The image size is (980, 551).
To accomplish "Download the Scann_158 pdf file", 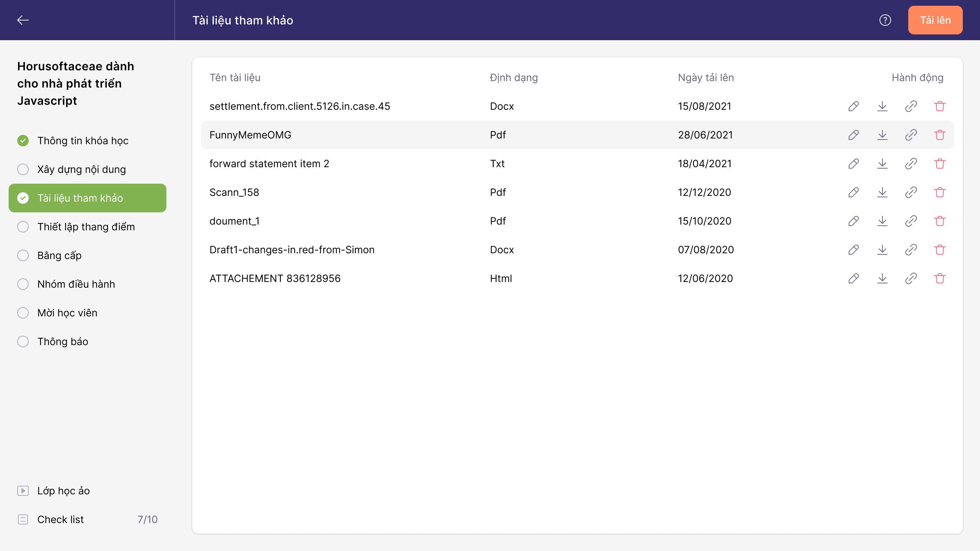I will coord(882,193).
